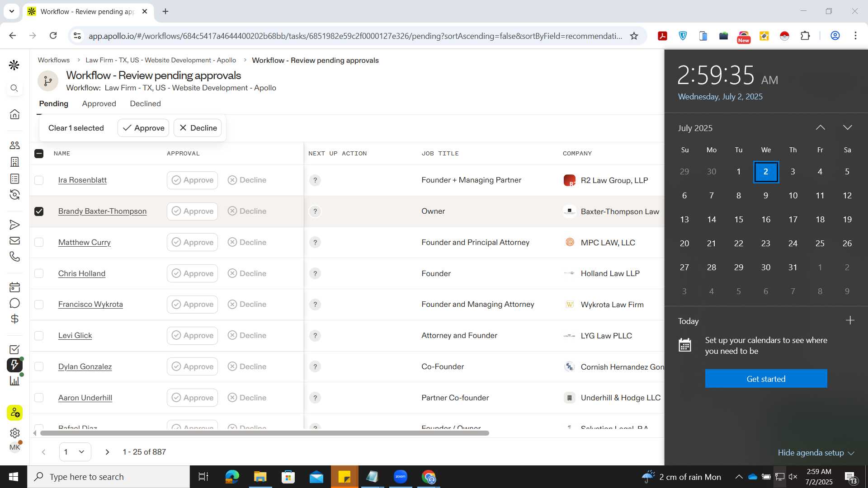The width and height of the screenshot is (868, 488).
Task: Open Lists icon in sidebar
Action: tap(14, 178)
